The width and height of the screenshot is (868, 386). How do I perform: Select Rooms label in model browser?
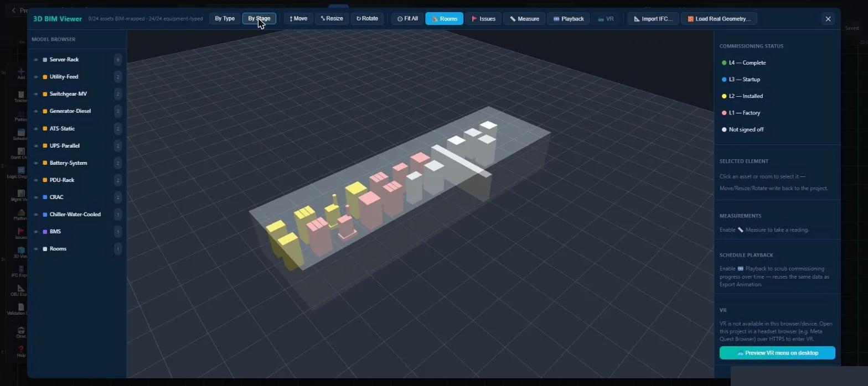coord(58,249)
